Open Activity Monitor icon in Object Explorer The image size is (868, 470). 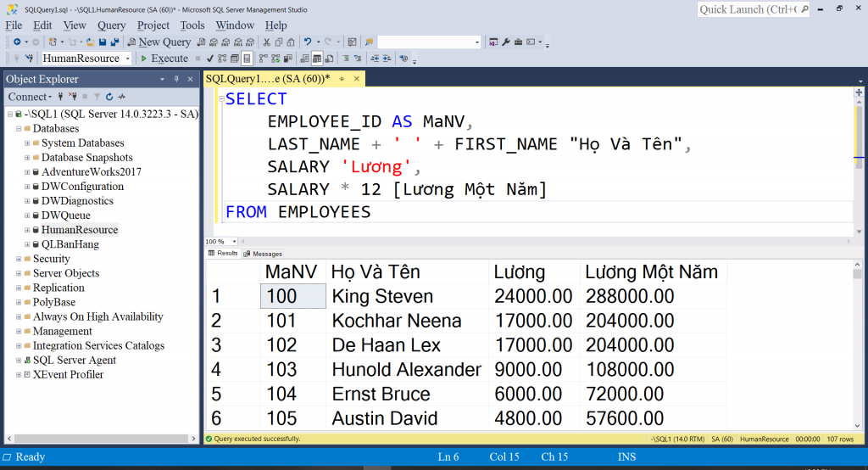tap(122, 97)
